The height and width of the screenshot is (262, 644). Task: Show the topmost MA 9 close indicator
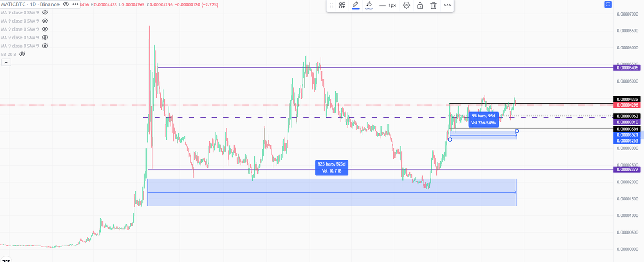click(x=45, y=12)
